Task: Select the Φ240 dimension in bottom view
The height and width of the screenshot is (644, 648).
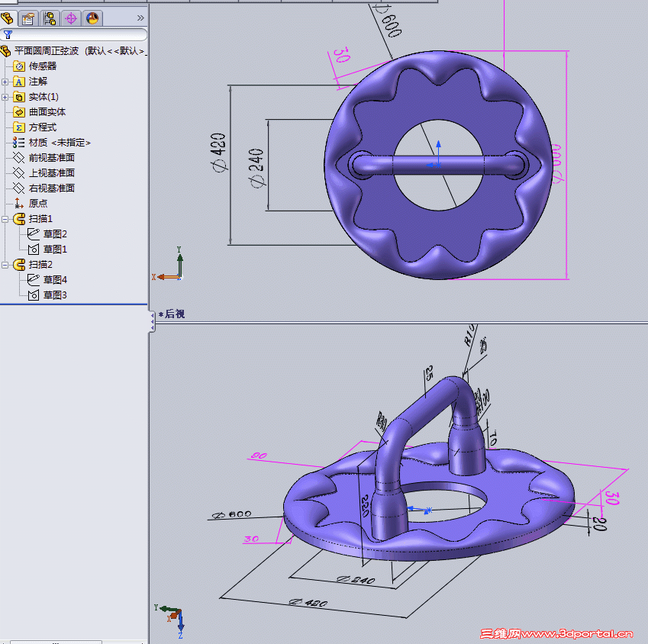Action: (x=356, y=580)
